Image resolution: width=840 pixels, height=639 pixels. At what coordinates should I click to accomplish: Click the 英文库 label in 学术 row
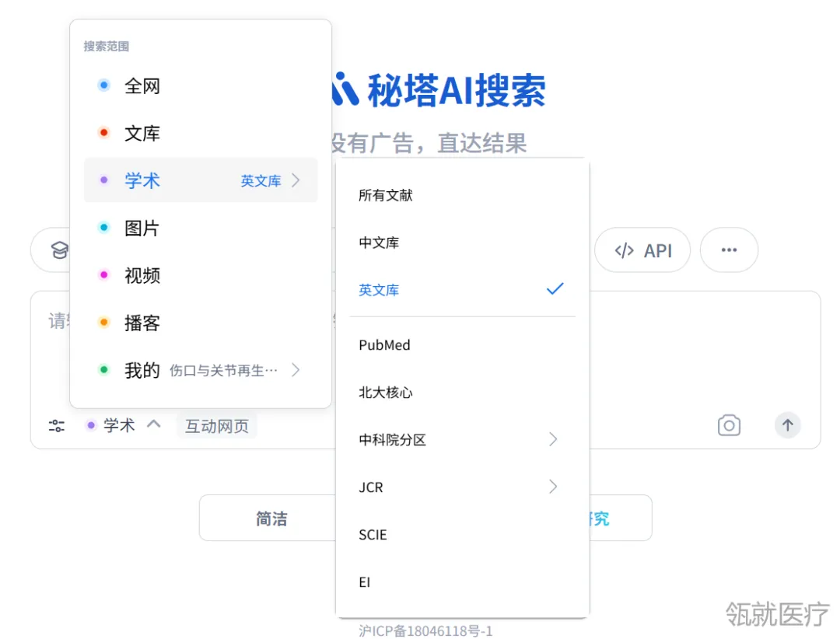tap(261, 181)
